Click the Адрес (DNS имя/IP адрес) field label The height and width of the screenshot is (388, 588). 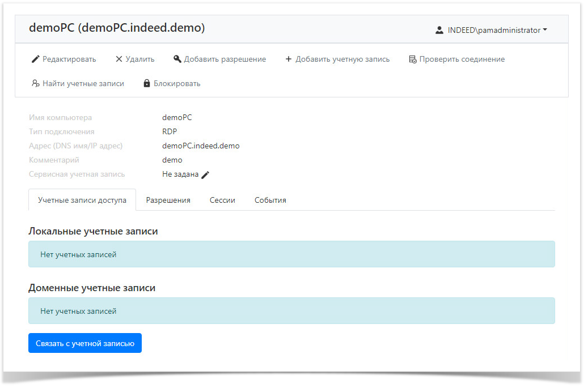pyautogui.click(x=76, y=146)
